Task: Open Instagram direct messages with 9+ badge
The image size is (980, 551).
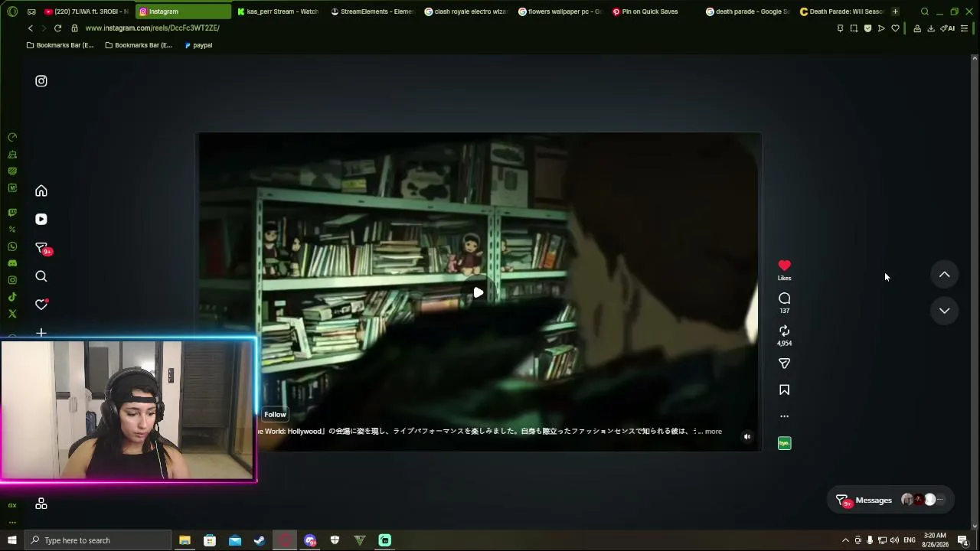Action: (42, 248)
